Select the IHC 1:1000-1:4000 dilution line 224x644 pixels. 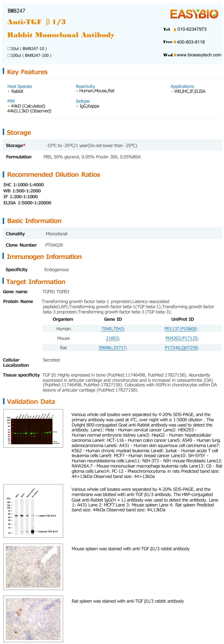24,185
